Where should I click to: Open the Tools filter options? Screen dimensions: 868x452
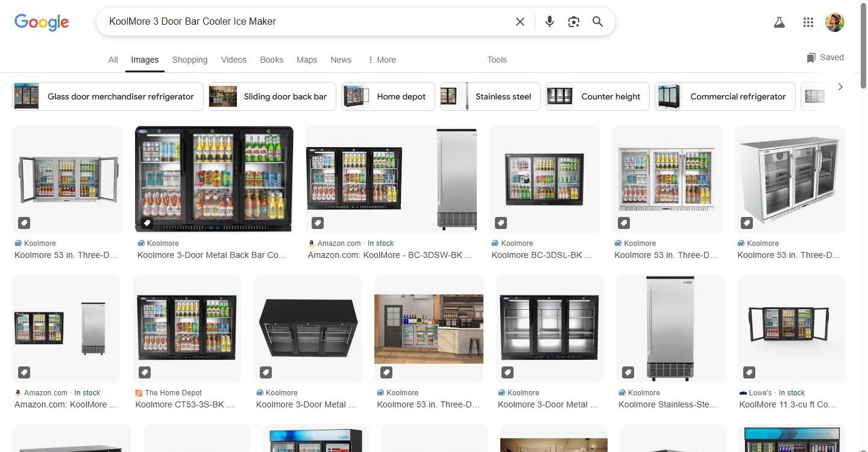pos(497,60)
